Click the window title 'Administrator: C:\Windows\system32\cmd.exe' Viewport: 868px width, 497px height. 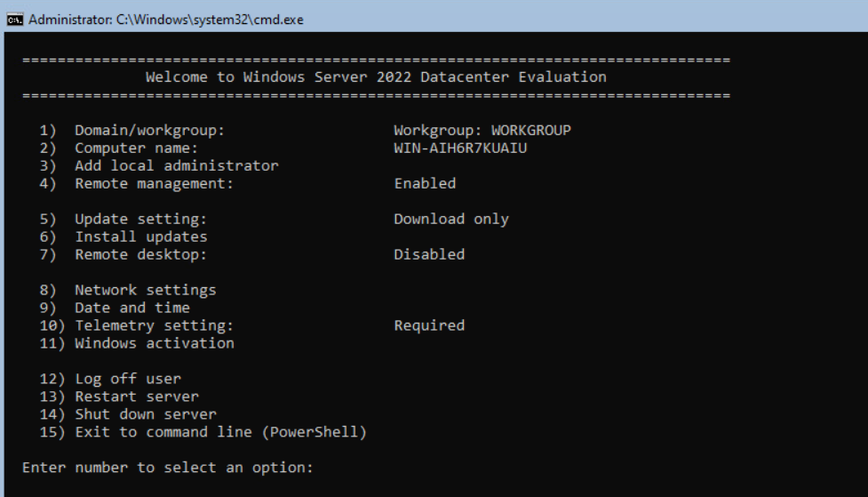click(x=166, y=20)
